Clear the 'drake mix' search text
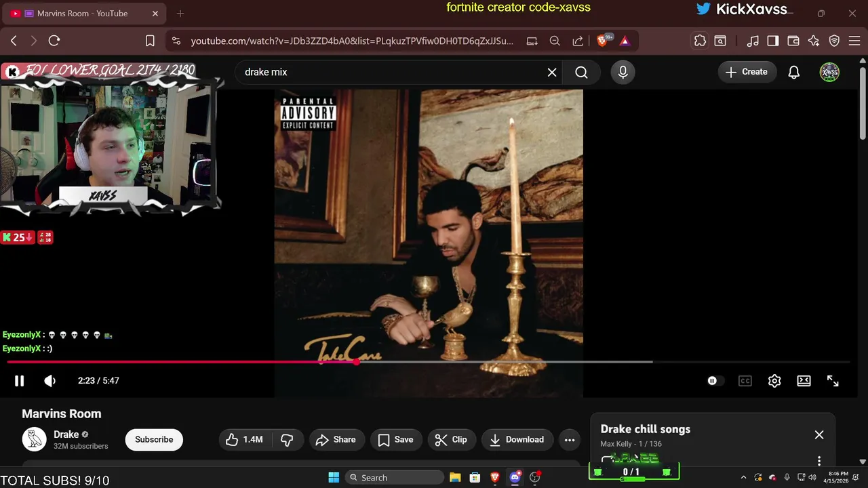Image resolution: width=868 pixels, height=488 pixels. pos(552,73)
